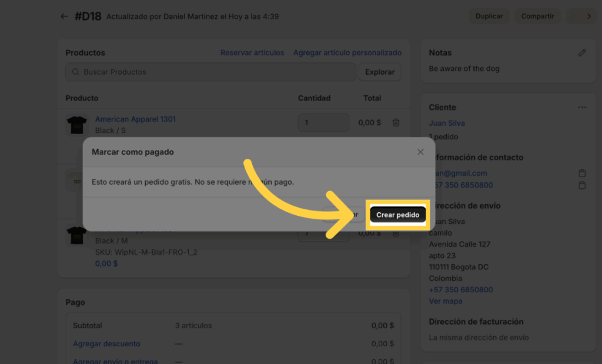Copy the contact phone number
602x364 pixels.
click(x=582, y=185)
